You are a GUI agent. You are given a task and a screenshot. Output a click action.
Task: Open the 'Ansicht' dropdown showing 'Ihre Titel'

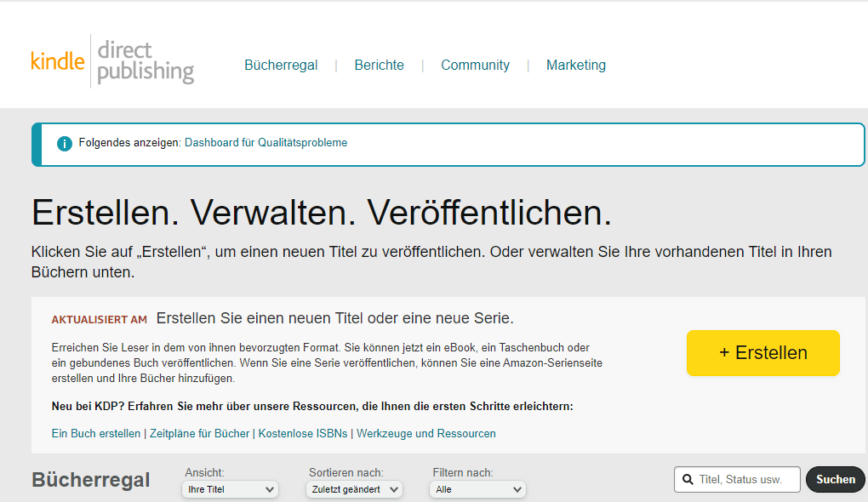pyautogui.click(x=230, y=489)
